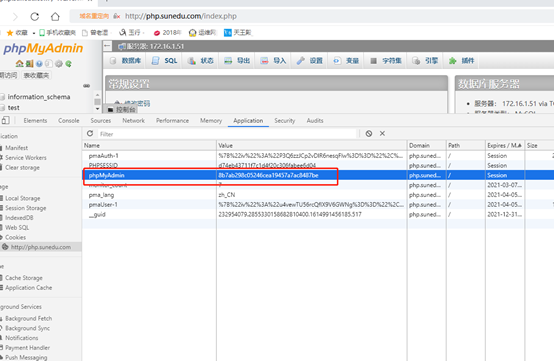Refresh the cookies table in DevTools
The width and height of the screenshot is (554, 361).
(x=90, y=134)
